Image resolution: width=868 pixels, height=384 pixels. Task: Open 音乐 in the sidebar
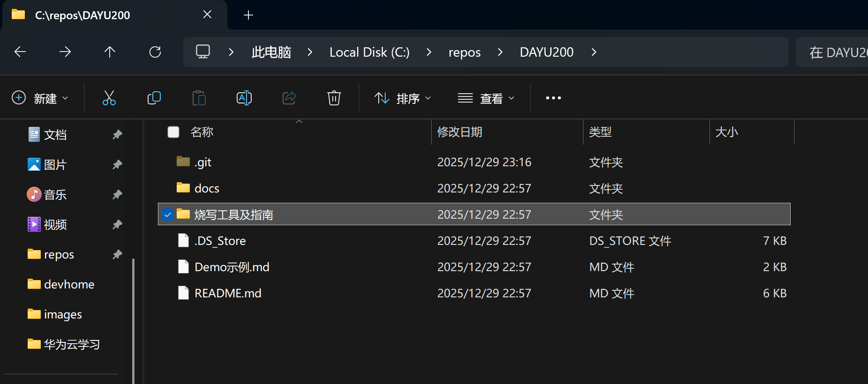tap(55, 195)
